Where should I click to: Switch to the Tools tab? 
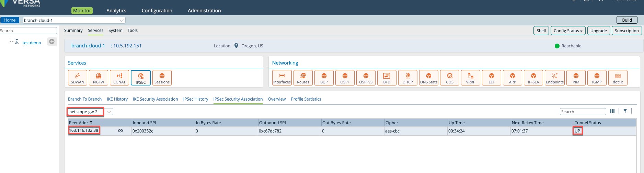coord(133,31)
